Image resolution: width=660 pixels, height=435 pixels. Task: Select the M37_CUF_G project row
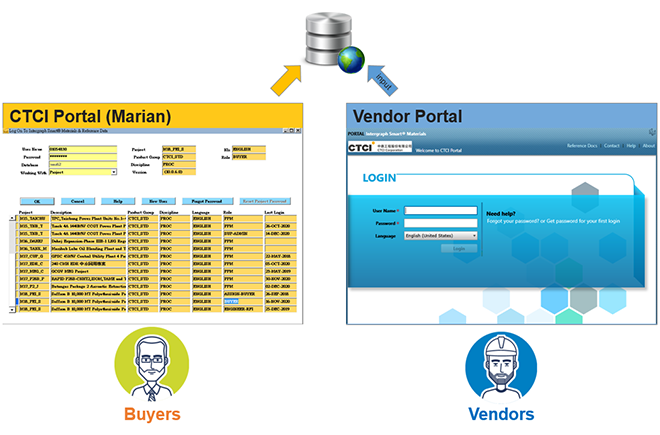tap(157, 256)
